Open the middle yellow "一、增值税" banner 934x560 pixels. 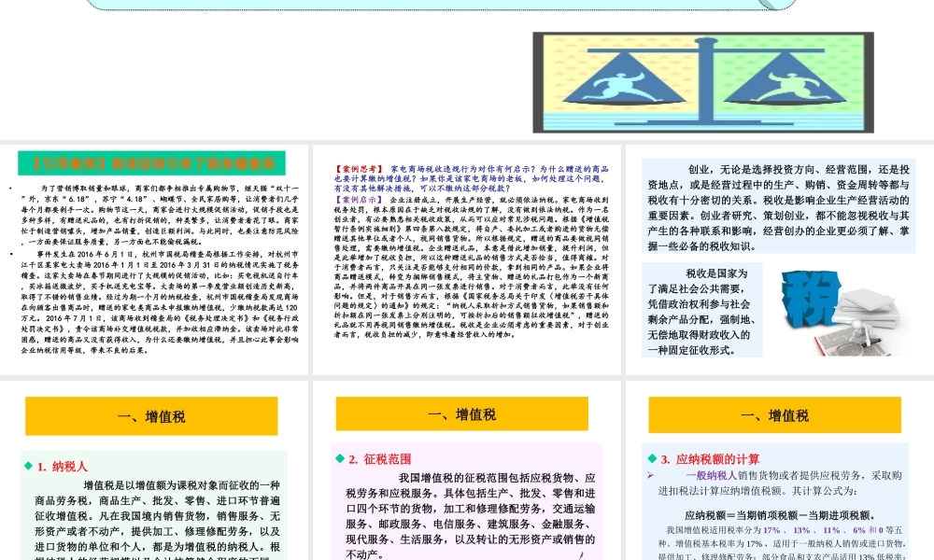tap(460, 414)
